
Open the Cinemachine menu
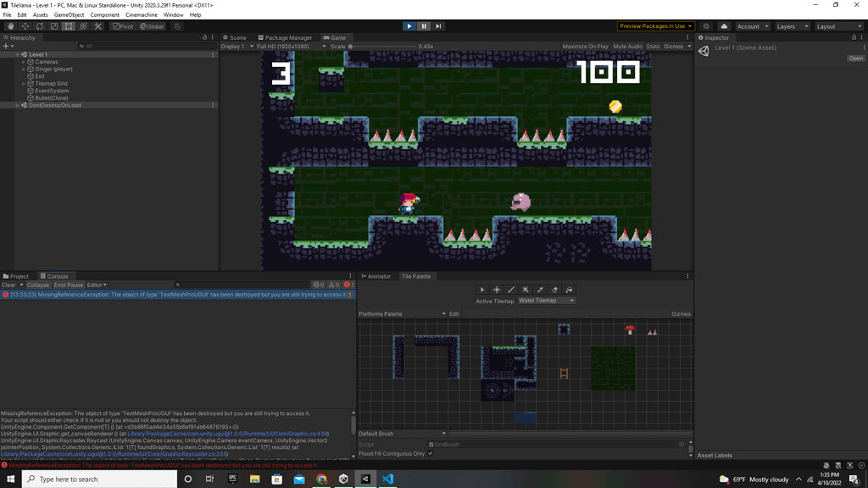coord(142,15)
